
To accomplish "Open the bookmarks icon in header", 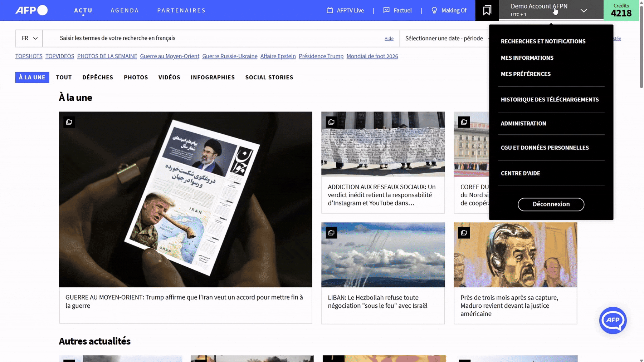I will point(487,10).
